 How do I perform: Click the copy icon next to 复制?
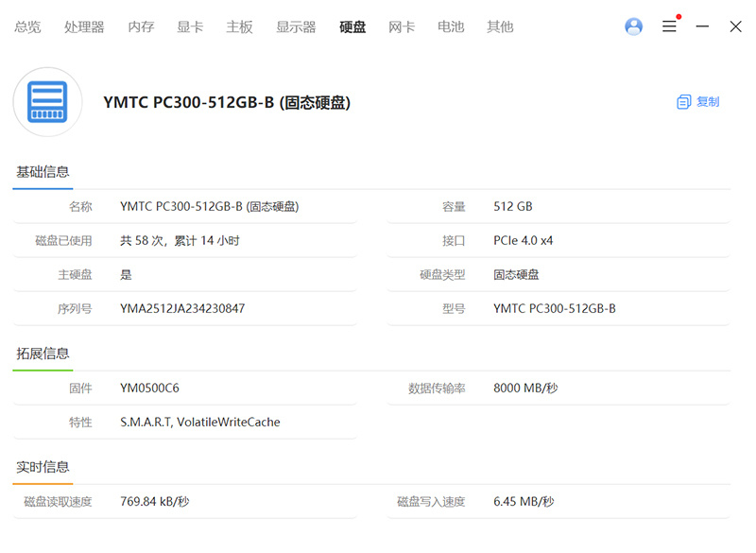pyautogui.click(x=683, y=102)
